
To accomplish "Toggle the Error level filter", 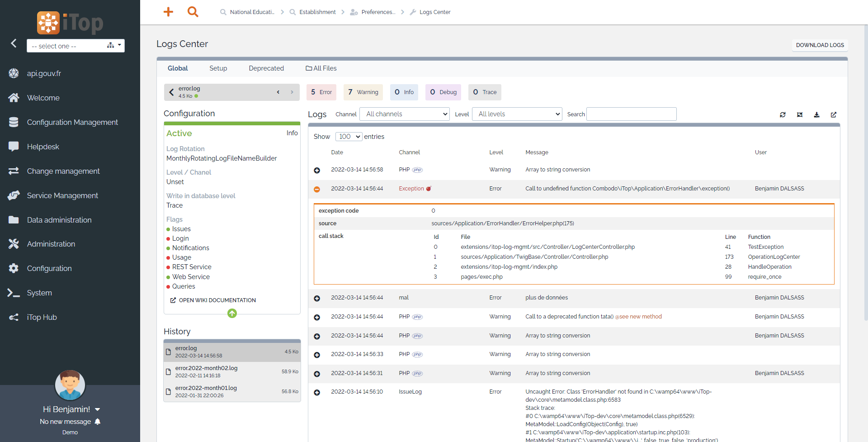I will 321,92.
